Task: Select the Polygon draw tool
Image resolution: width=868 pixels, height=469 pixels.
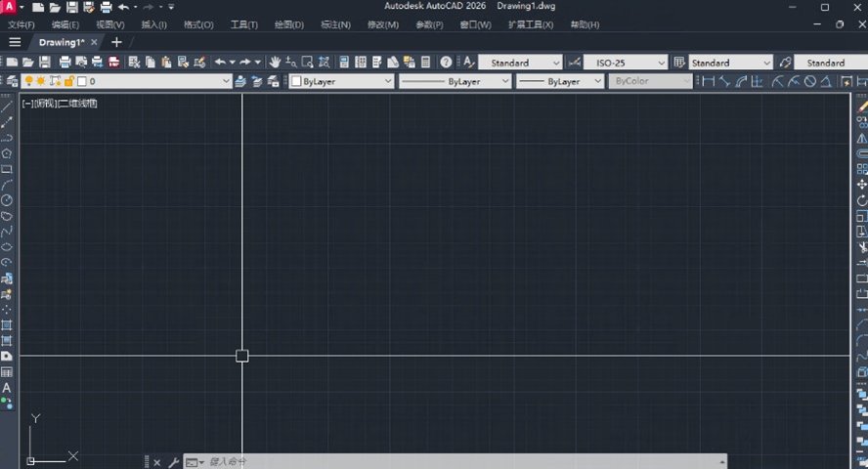Action: pyautogui.click(x=7, y=153)
